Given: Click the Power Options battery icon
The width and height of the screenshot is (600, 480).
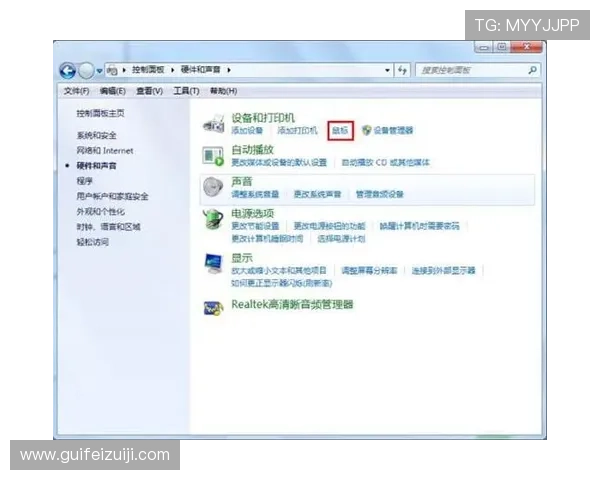Looking at the screenshot, I should (x=213, y=219).
